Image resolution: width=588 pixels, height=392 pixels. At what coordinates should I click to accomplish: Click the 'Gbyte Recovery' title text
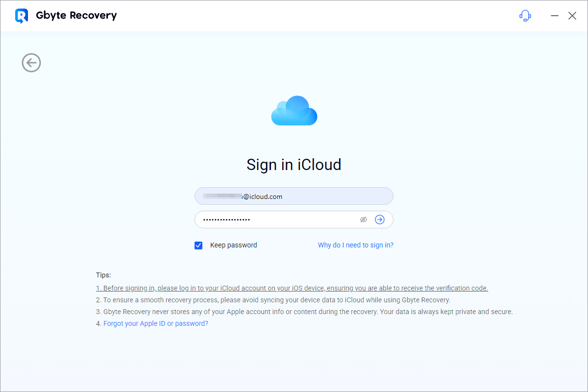point(76,15)
